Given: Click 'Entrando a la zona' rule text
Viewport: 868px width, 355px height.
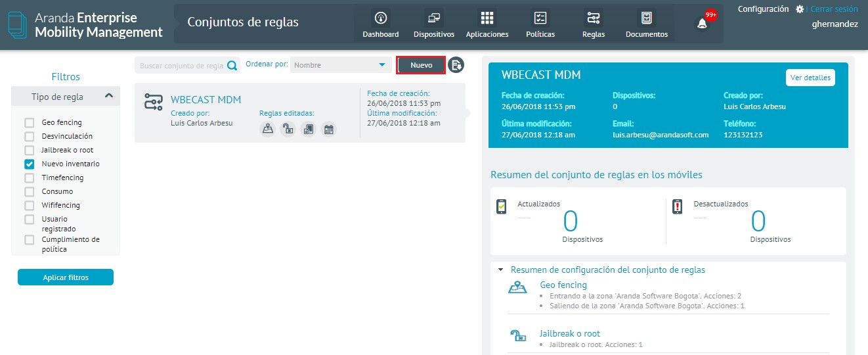Looking at the screenshot, I should tap(645, 296).
